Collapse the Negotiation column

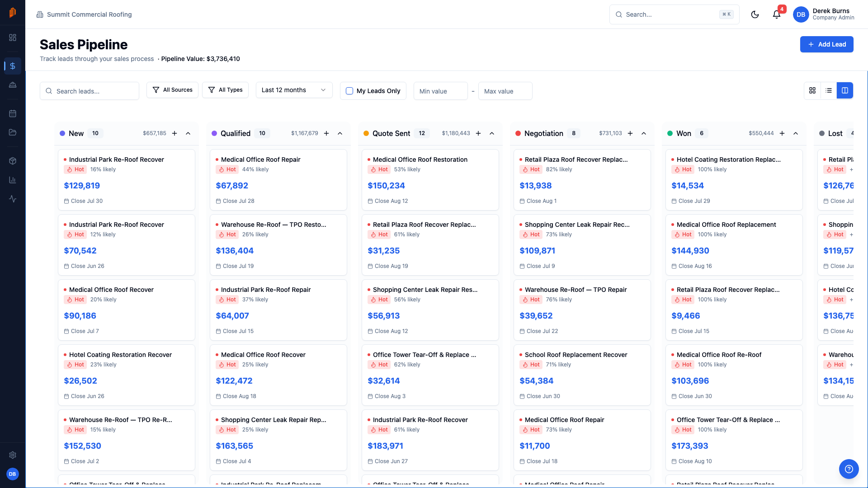click(x=644, y=133)
